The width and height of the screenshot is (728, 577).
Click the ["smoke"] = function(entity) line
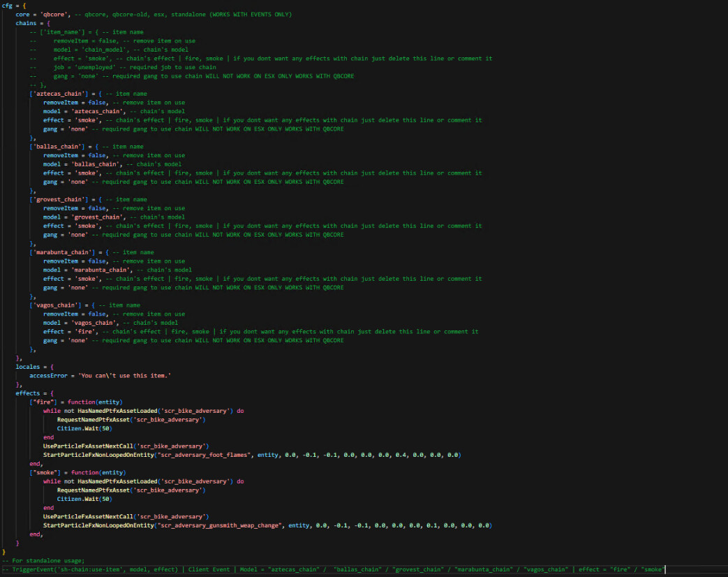pyautogui.click(x=77, y=473)
